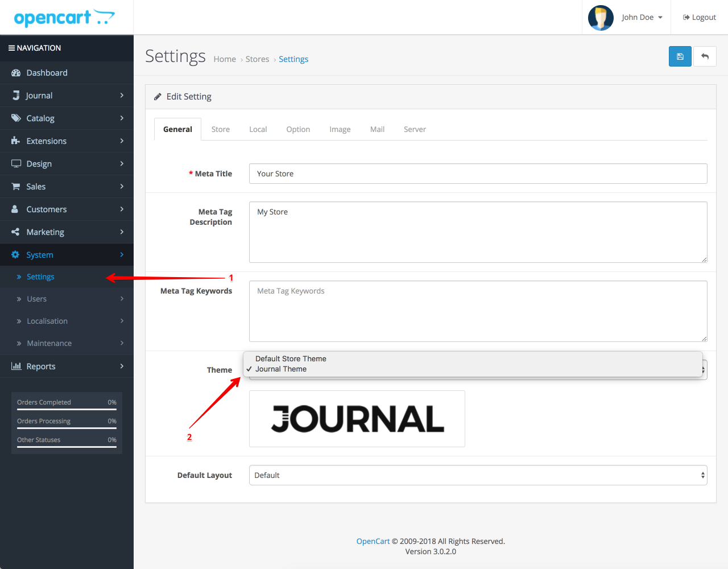728x569 pixels.
Task: Click the Journal theme preview thumbnail
Action: click(357, 419)
